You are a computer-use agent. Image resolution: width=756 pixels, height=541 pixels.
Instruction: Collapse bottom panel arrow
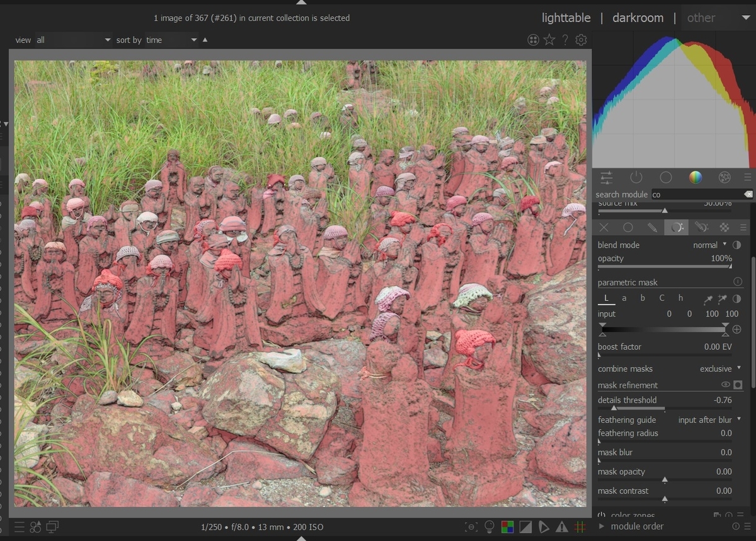pyautogui.click(x=301, y=538)
